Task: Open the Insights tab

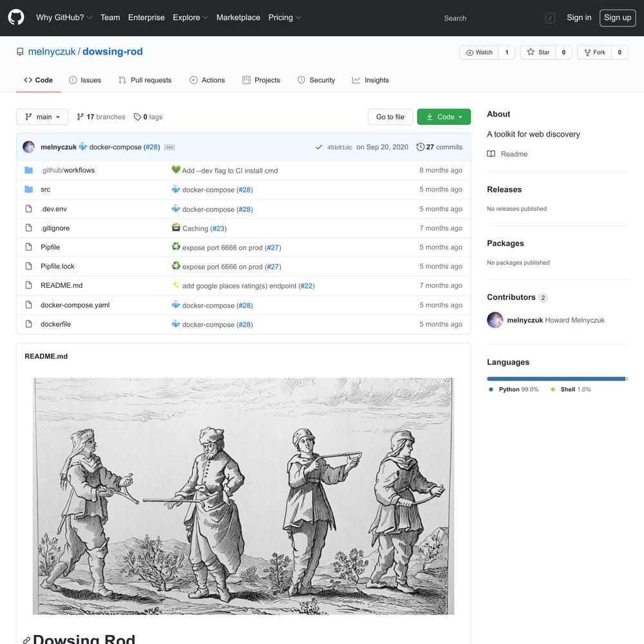Action: pyautogui.click(x=370, y=80)
